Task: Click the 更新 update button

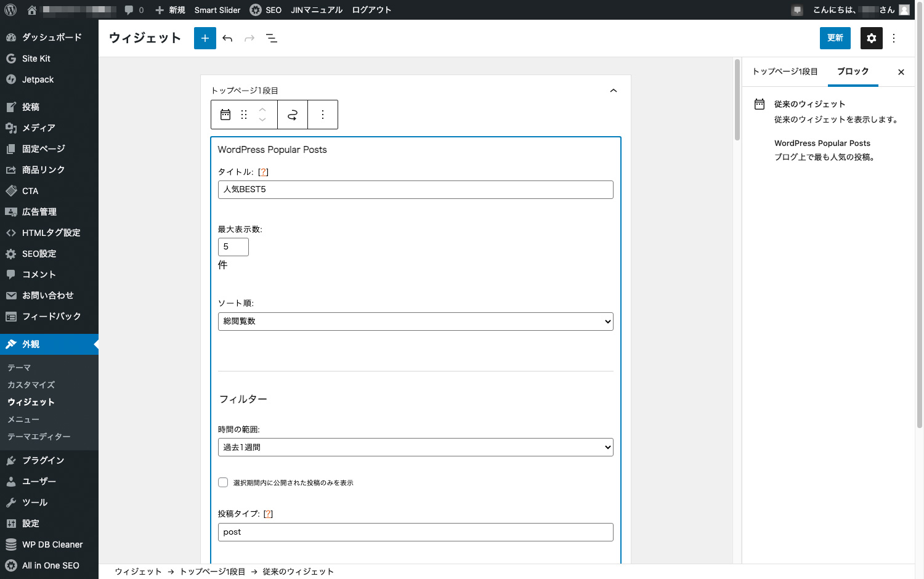Action: point(835,38)
